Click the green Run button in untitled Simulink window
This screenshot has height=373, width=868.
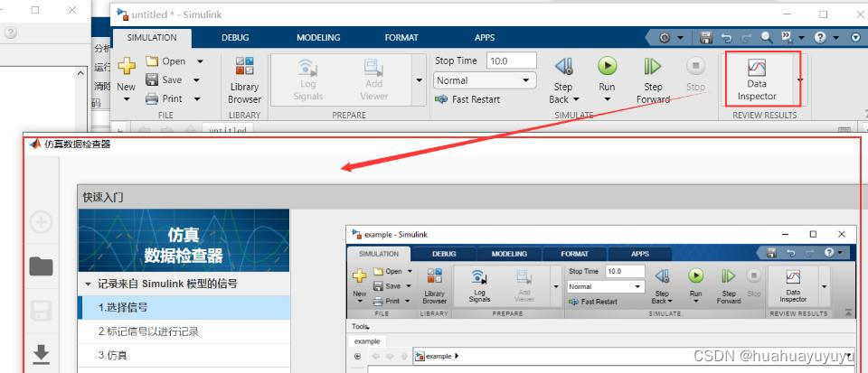tap(608, 66)
